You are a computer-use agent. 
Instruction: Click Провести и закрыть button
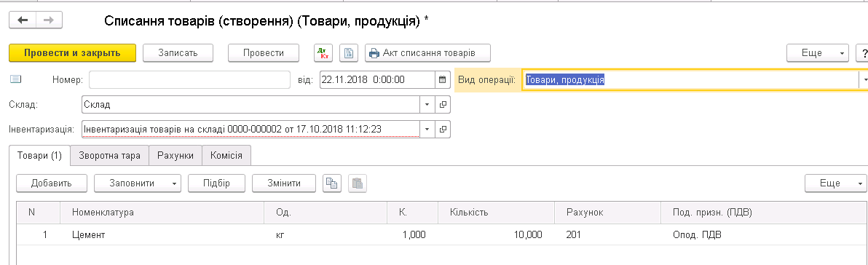coord(73,53)
